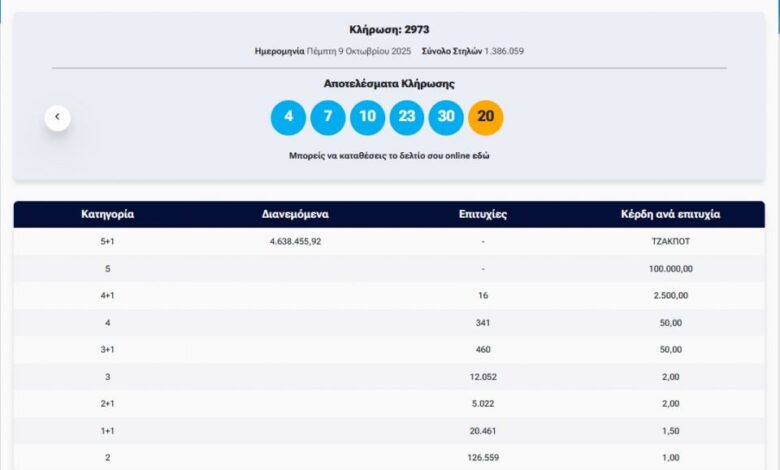
Task: Click the blue number 30 ball
Action: [446, 117]
